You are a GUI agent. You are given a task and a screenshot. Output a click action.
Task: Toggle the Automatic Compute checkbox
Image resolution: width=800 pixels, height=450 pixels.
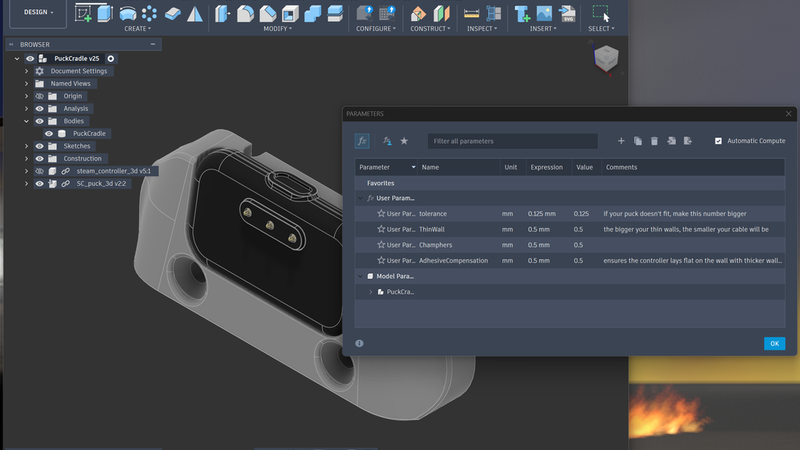click(x=718, y=141)
